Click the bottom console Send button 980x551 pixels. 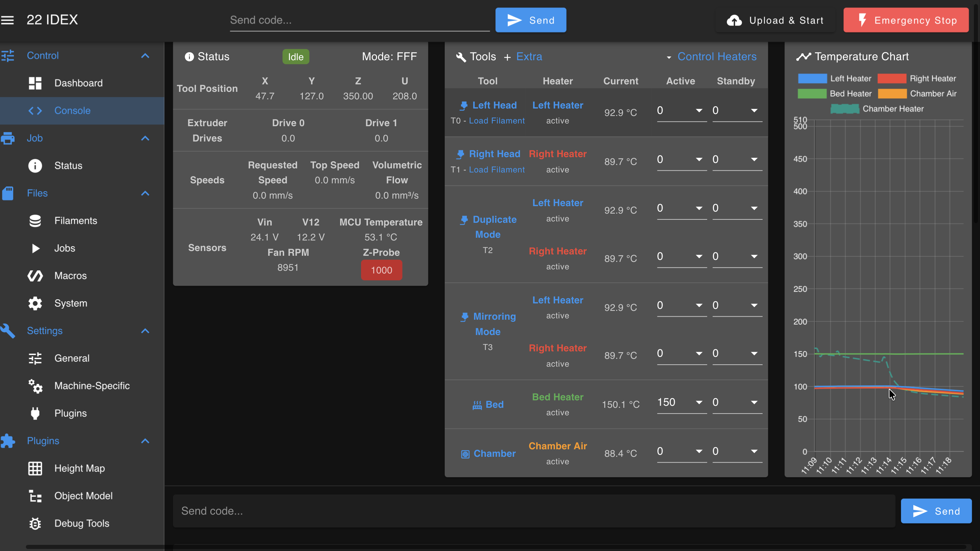click(x=936, y=511)
